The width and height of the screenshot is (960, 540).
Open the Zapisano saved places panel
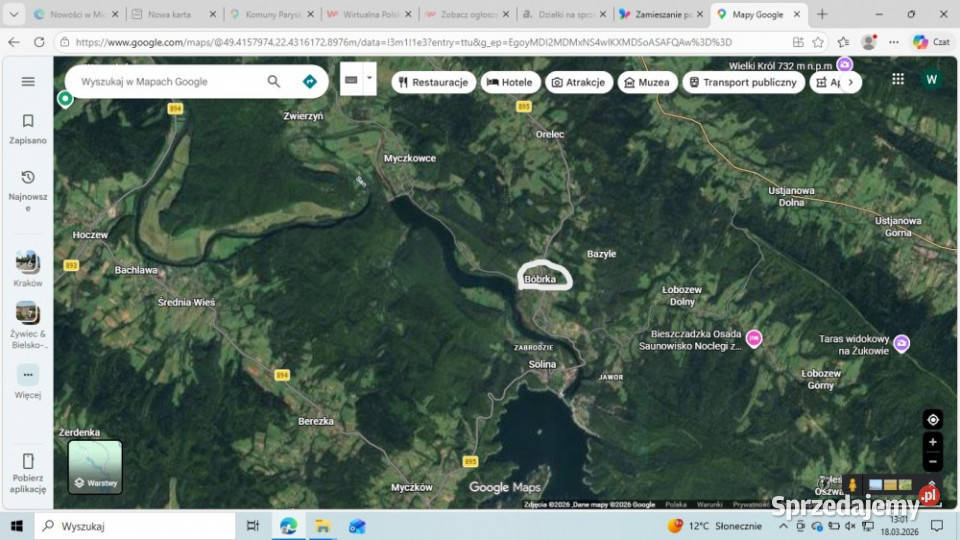[28, 129]
